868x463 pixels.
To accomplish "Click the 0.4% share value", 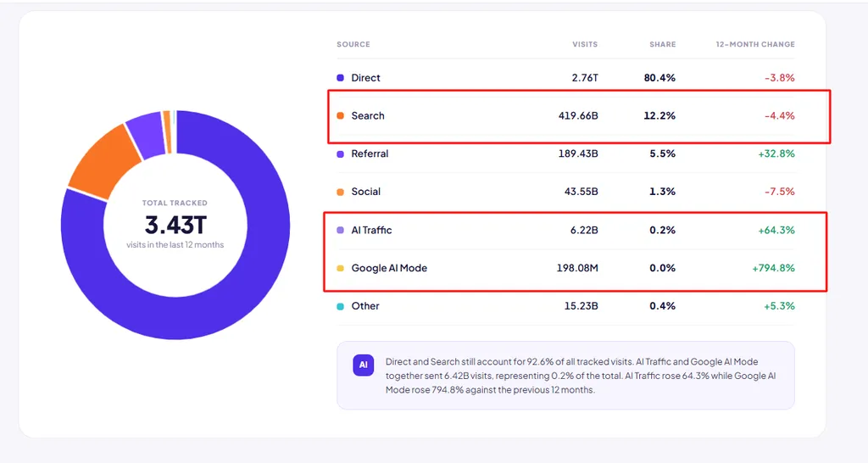I will coord(663,306).
